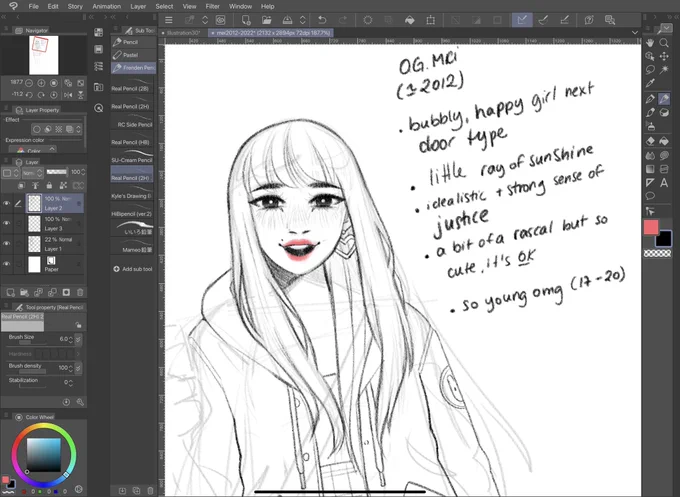Click the Open file folder icon
Image resolution: width=680 pixels, height=497 pixels.
click(266, 20)
